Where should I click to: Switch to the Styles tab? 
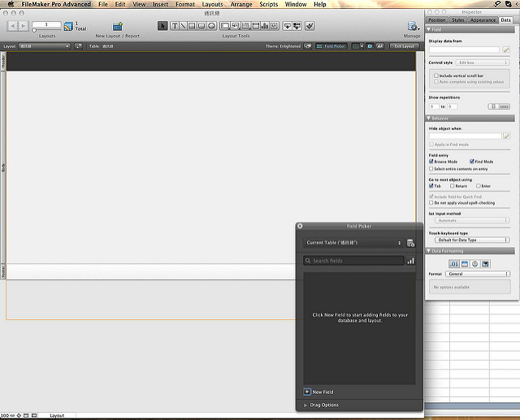tap(458, 19)
